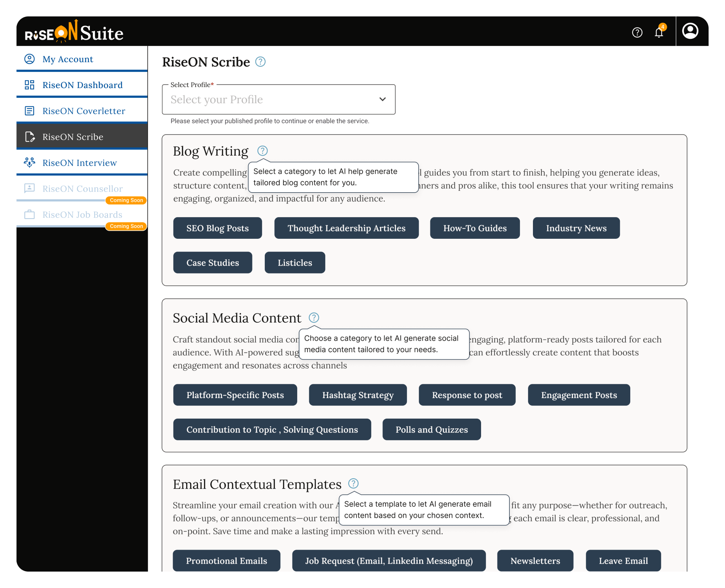Expand profile list using the chevron arrow

pyautogui.click(x=383, y=99)
